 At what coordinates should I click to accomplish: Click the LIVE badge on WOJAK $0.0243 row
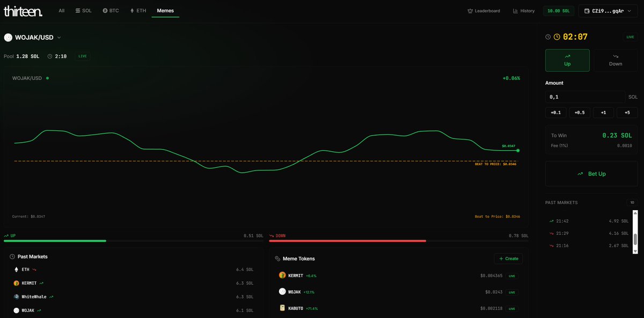click(x=511, y=292)
